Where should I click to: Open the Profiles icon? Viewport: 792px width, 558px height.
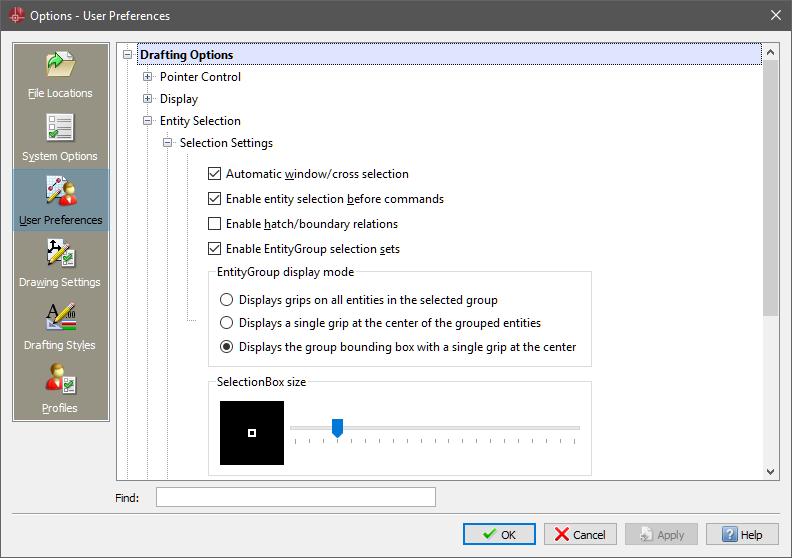(60, 389)
